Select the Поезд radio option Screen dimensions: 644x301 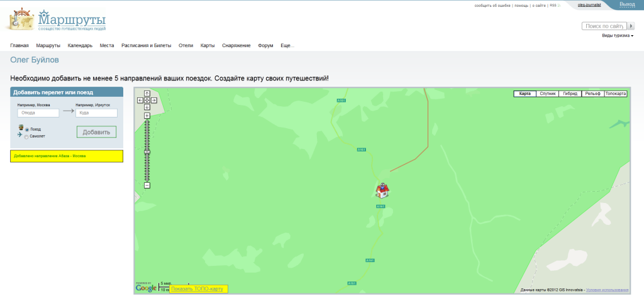coord(27,129)
